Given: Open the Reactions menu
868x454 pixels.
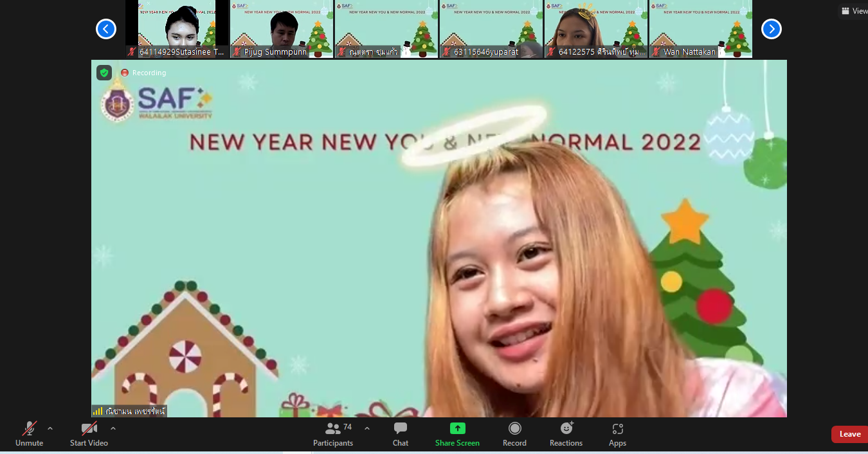Looking at the screenshot, I should (566, 434).
